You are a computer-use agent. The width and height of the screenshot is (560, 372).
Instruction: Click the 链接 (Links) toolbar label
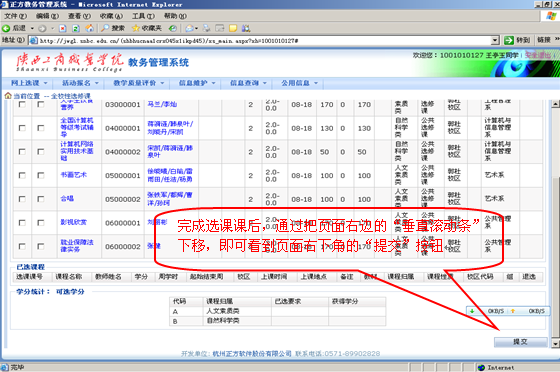point(544,40)
